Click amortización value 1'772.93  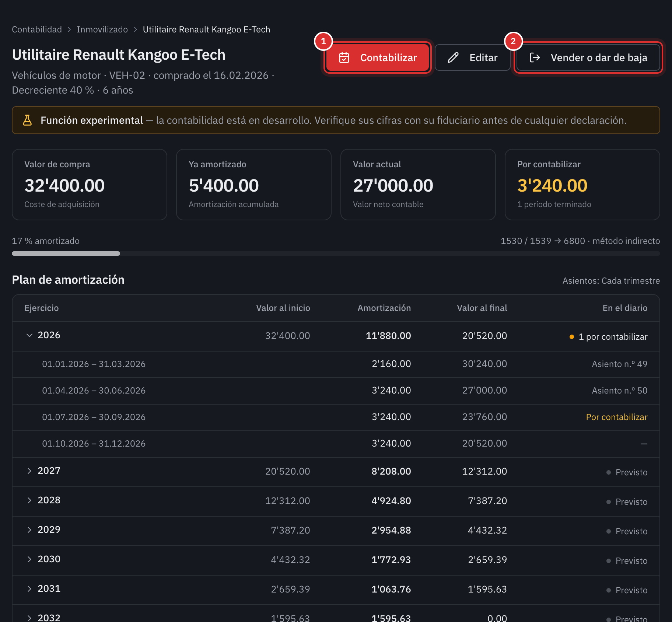click(x=391, y=560)
